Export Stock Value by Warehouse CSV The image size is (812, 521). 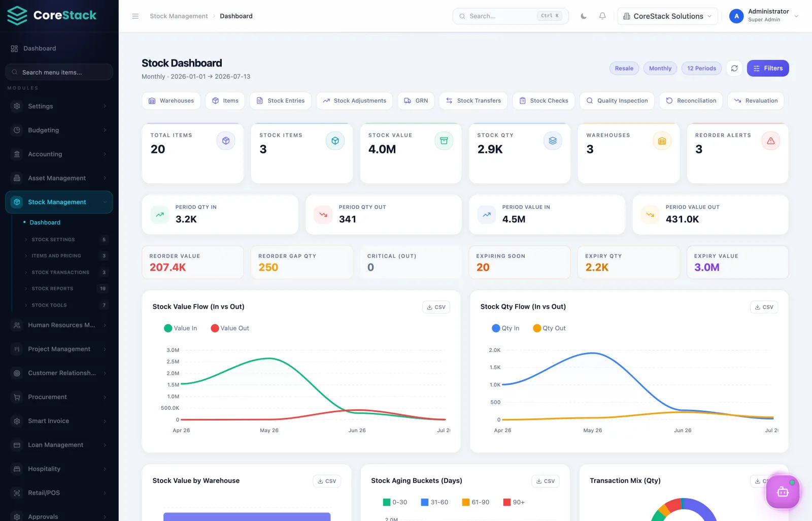pyautogui.click(x=327, y=481)
